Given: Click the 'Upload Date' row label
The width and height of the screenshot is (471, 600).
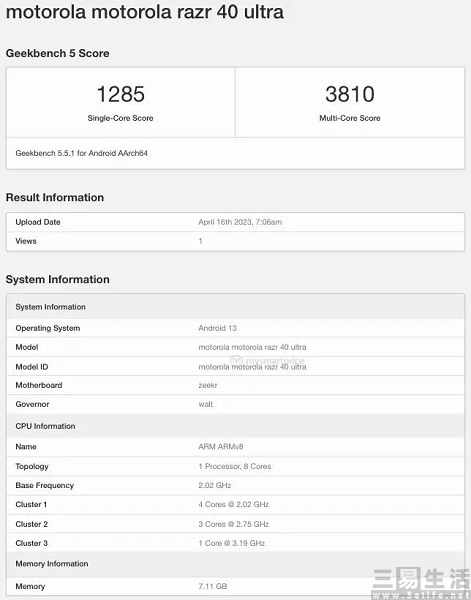Looking at the screenshot, I should click(38, 222).
